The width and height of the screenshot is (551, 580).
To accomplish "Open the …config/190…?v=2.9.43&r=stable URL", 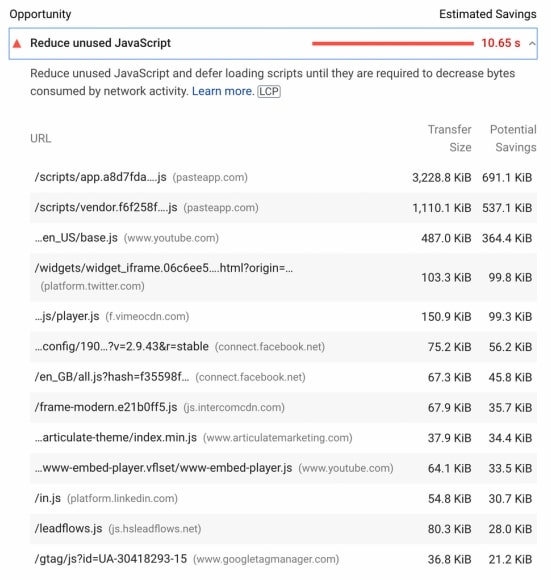I will [x=122, y=347].
